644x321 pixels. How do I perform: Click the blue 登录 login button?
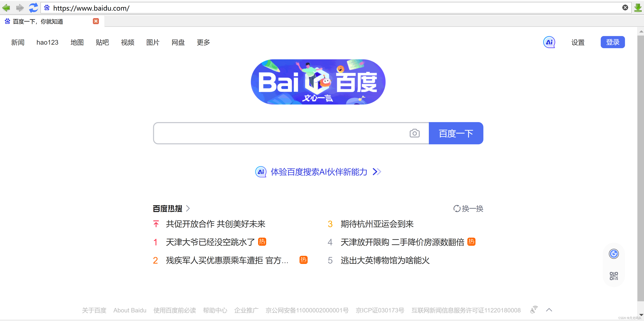point(613,42)
